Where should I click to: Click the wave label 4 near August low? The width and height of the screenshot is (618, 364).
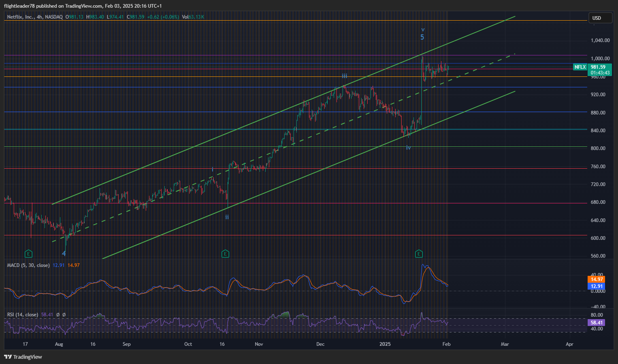64,254
